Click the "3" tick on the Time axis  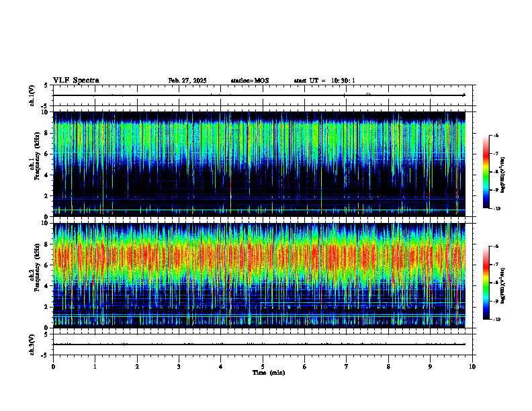click(179, 367)
